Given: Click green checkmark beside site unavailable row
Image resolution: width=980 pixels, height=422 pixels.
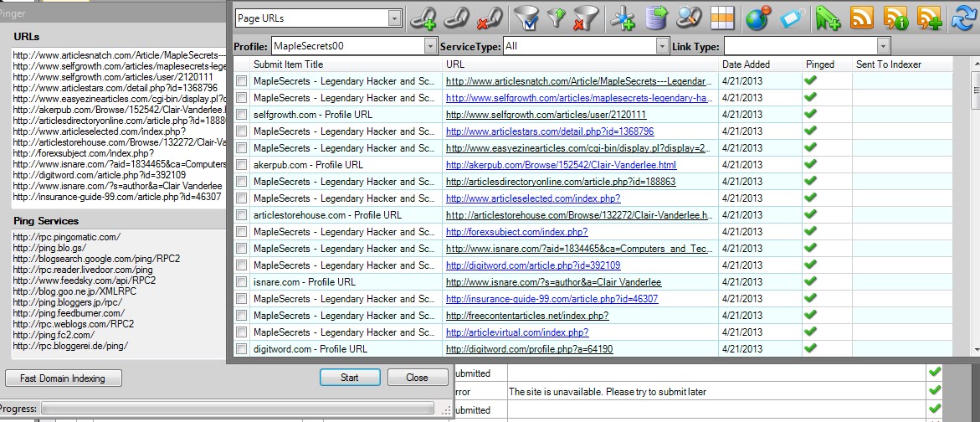Looking at the screenshot, I should click(934, 391).
